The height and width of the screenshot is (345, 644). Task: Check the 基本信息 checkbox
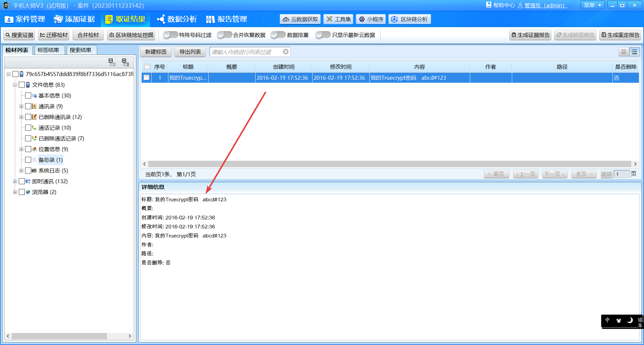[28, 95]
